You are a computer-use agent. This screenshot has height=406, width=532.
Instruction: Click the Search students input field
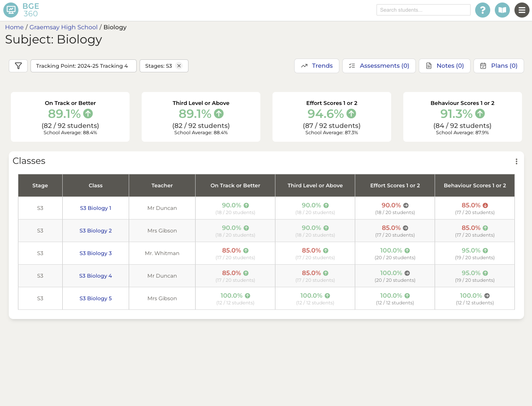point(423,10)
